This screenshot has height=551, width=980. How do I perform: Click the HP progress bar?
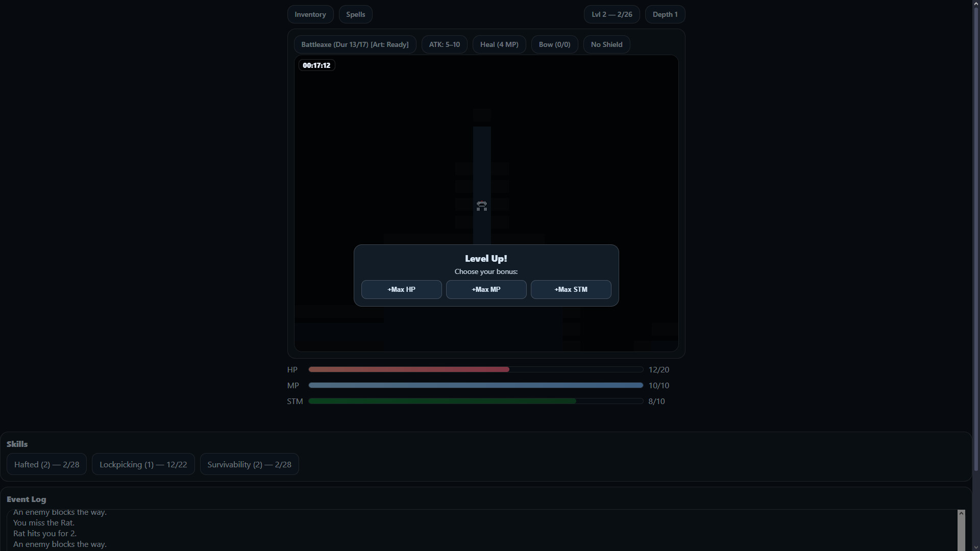point(475,369)
